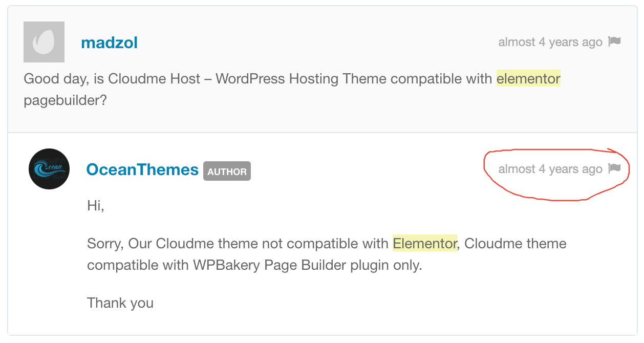Click the flag icon on madzol's comment
This screenshot has height=343, width=644.
click(614, 41)
